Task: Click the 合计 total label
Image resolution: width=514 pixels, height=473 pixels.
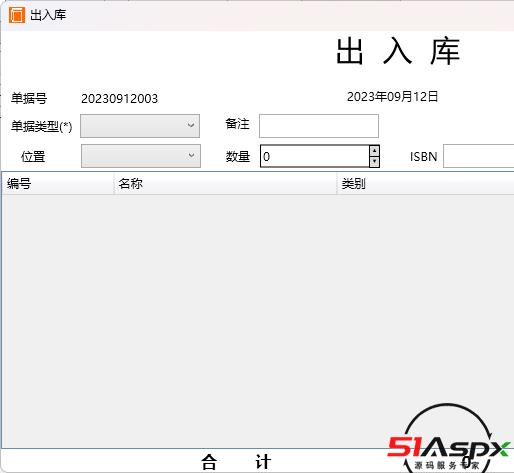Action: click(236, 462)
